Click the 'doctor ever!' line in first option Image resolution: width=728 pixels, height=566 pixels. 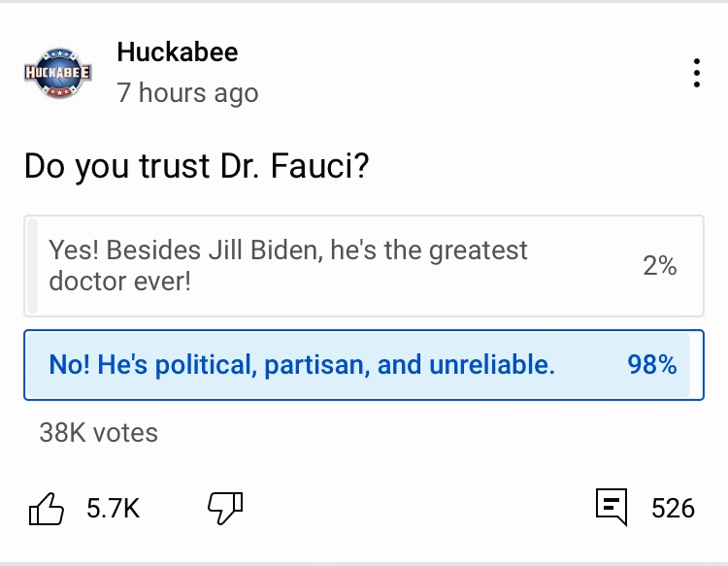coord(120,283)
